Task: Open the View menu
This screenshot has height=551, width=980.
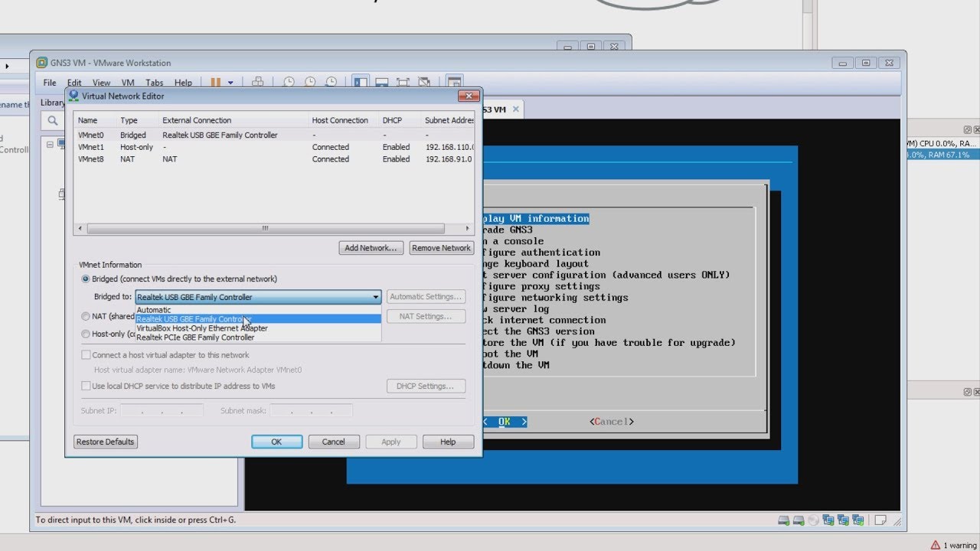Action: 102,83
